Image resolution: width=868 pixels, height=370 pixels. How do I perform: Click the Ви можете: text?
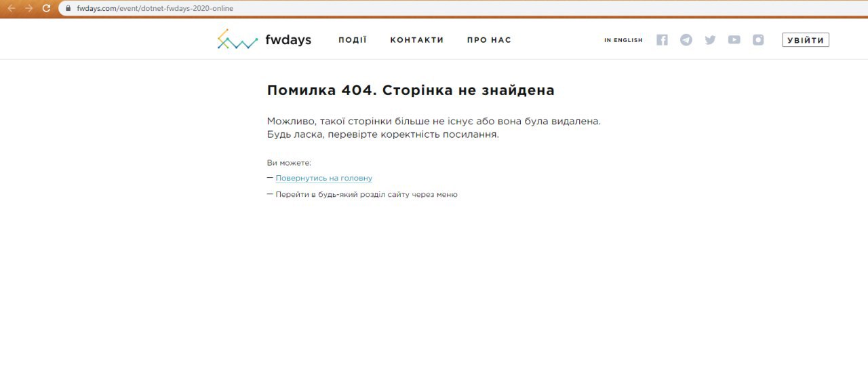point(290,163)
